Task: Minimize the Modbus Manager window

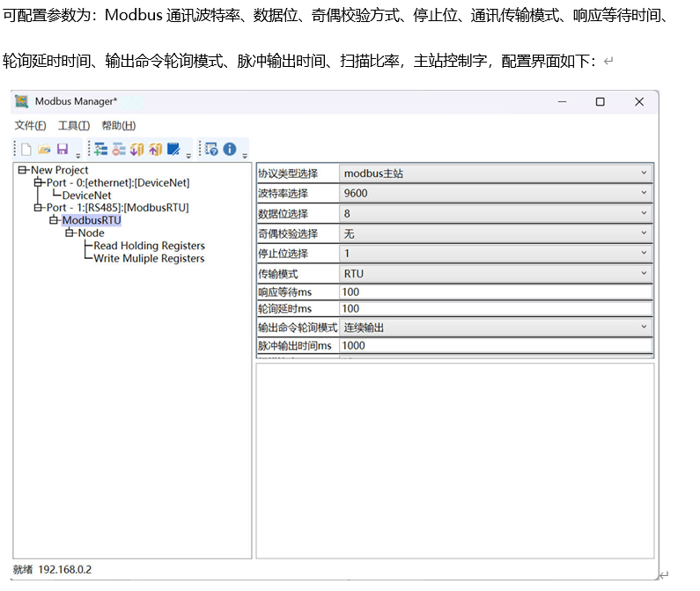Action: 562,102
